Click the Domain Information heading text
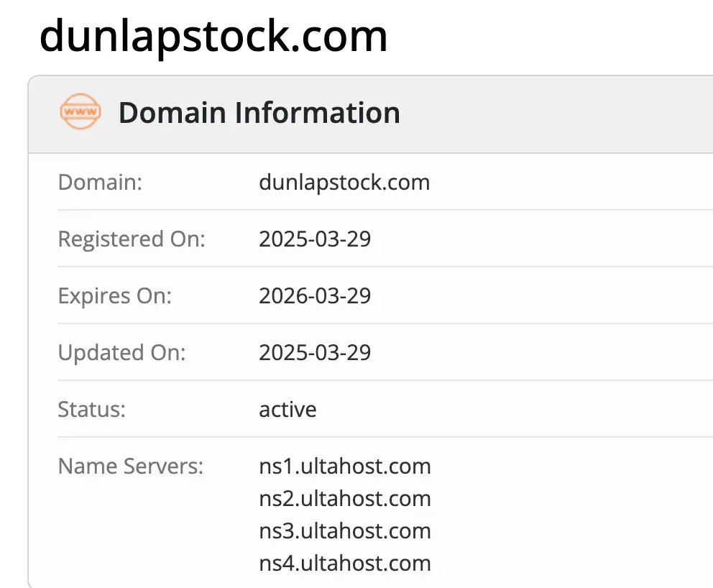Screen dimensions: 713x588 click(x=259, y=113)
